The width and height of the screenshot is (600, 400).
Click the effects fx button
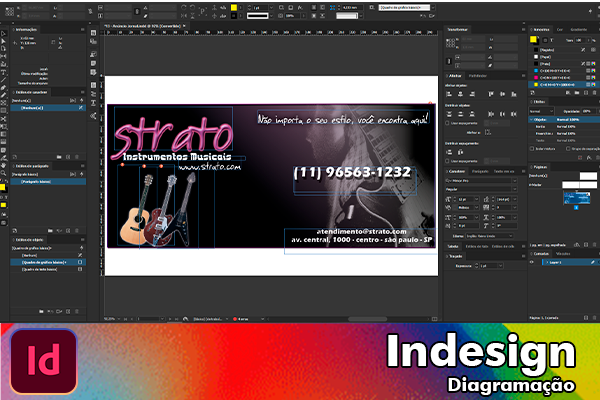[589, 157]
